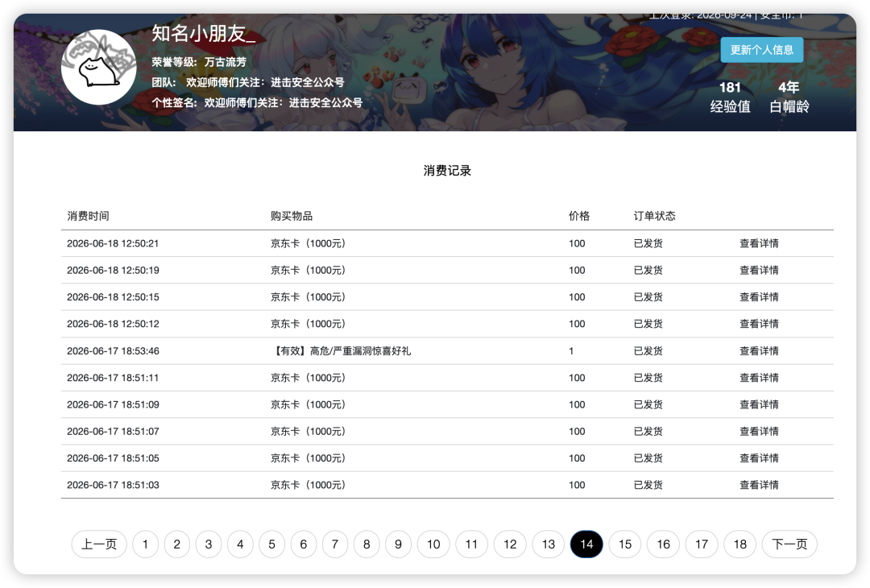Screen dimensions: 870x588
Task: Select current page 14 button
Action: (587, 545)
